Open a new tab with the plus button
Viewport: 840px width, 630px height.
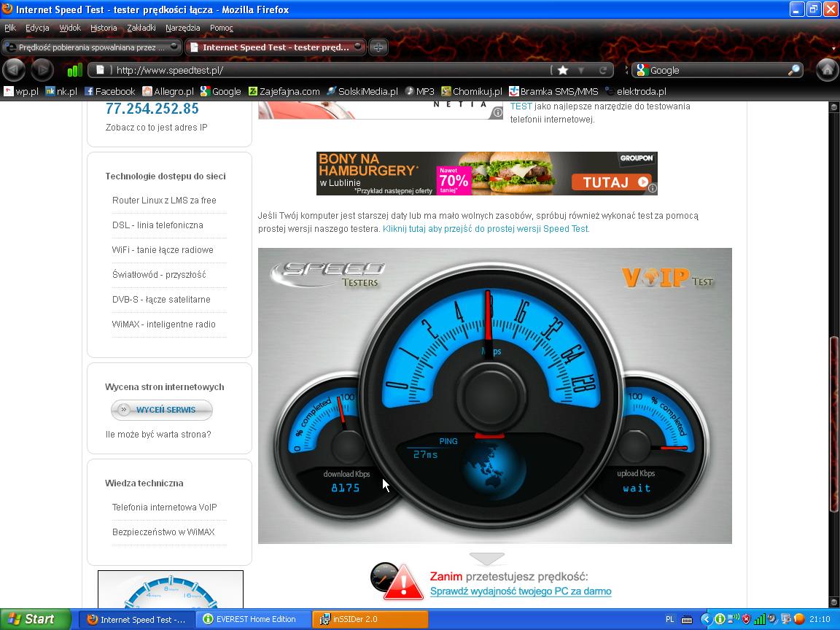pyautogui.click(x=378, y=47)
